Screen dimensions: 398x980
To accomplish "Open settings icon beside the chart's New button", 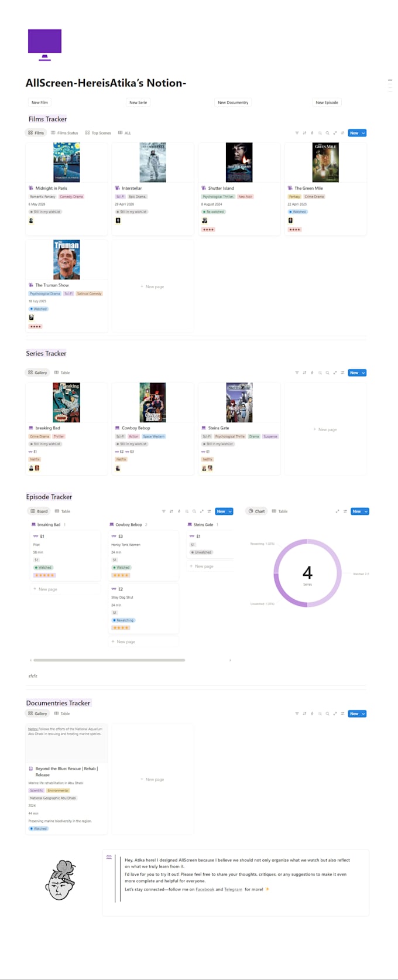I will coord(345,511).
